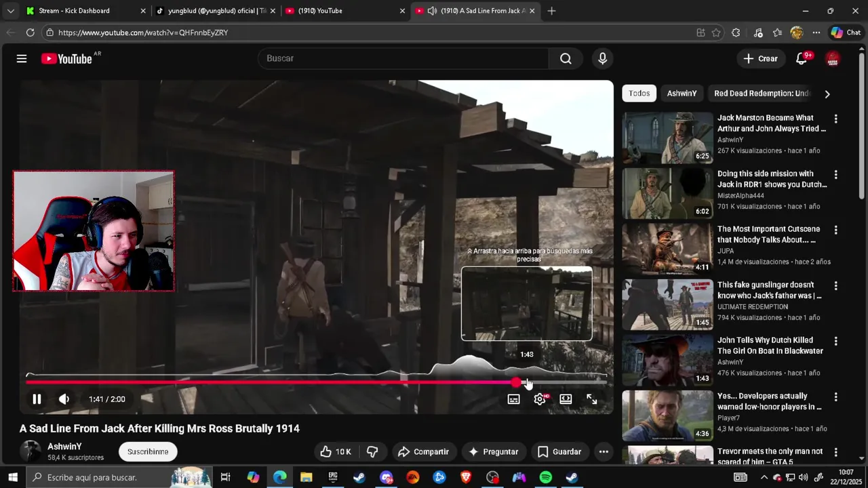
Task: Open browser extensions puzzle icon
Action: [736, 33]
